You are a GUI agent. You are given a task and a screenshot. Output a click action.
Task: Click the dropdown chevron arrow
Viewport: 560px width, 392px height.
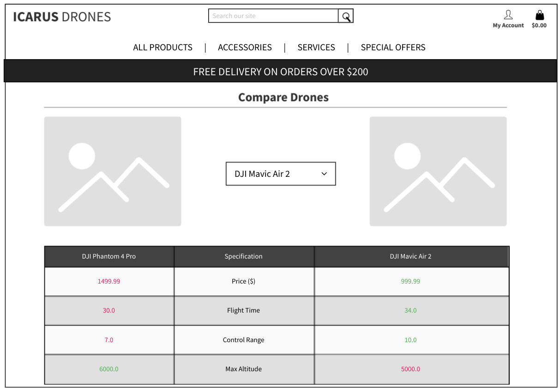324,174
